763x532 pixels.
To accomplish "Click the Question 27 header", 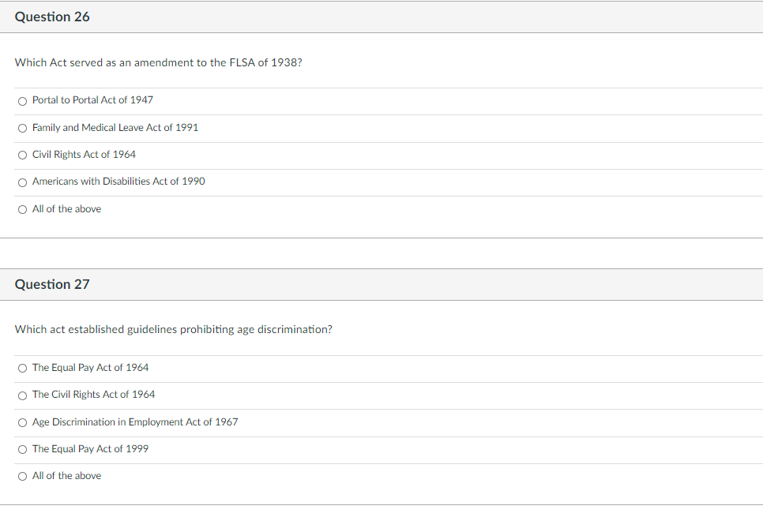I will [x=52, y=283].
